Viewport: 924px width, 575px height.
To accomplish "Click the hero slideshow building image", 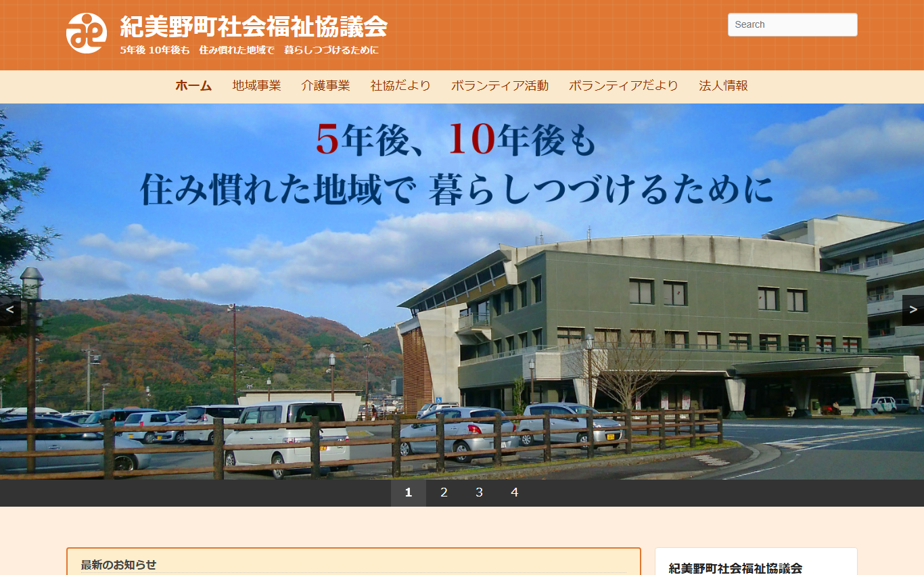I will tap(462, 292).
